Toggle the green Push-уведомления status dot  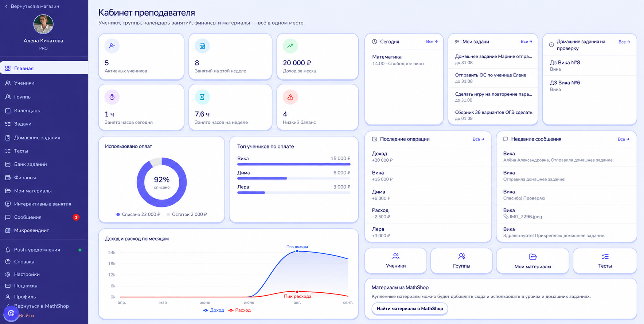80,250
